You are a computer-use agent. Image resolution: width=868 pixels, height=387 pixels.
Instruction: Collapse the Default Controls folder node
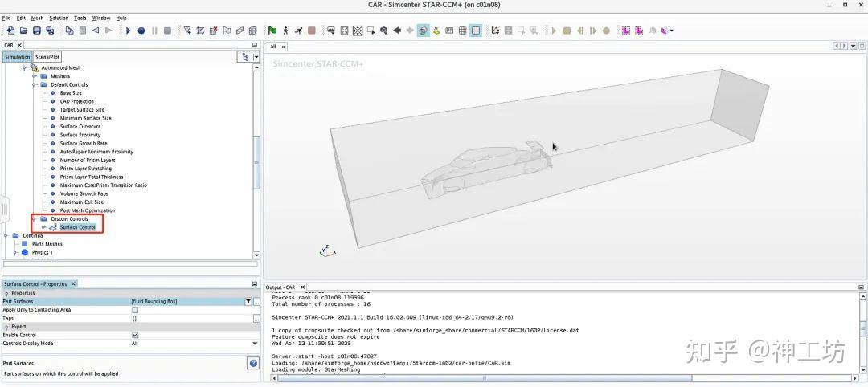[x=34, y=84]
